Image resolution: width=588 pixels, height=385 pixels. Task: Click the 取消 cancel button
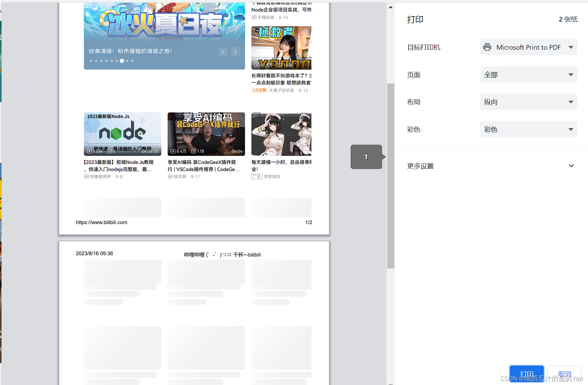[x=565, y=374]
